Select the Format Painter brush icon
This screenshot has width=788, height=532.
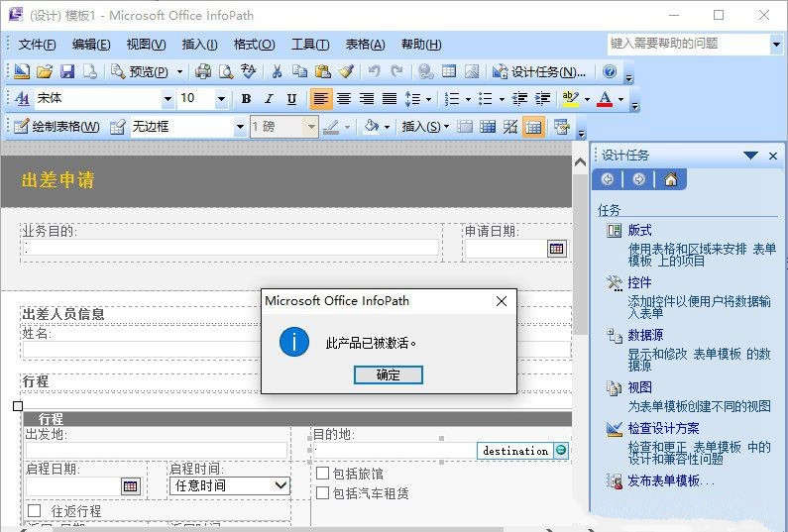point(346,72)
